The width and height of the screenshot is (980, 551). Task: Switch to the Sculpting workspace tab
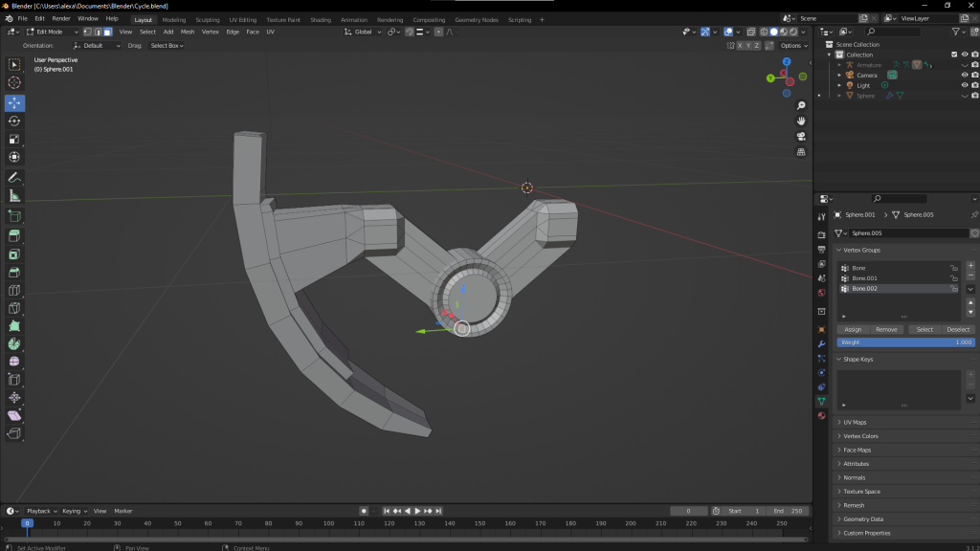click(x=207, y=19)
